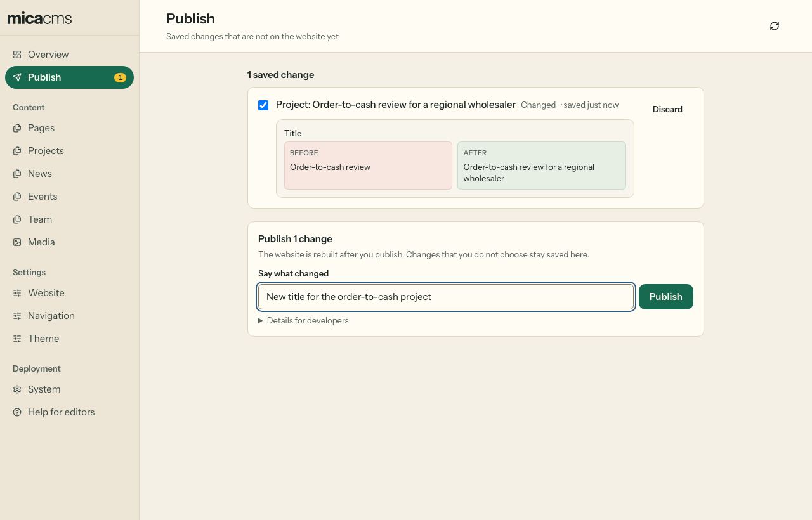The height and width of the screenshot is (520, 812).
Task: Open the News section
Action: click(x=69, y=174)
